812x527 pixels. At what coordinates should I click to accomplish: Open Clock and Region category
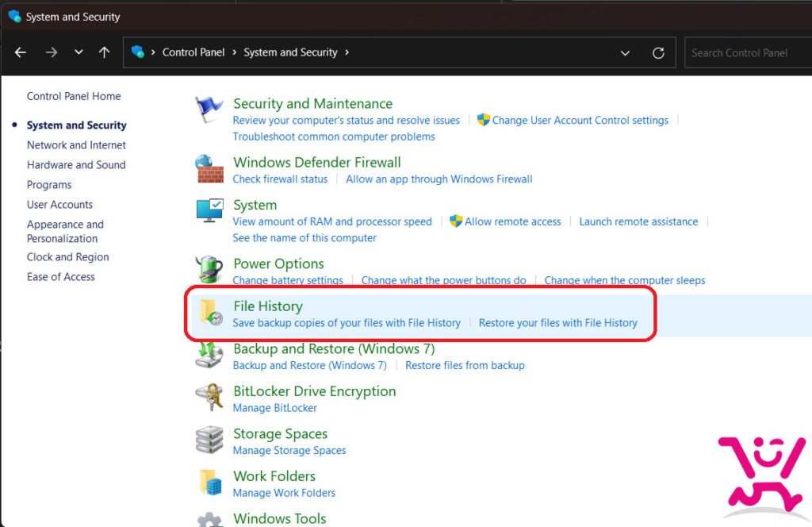tap(68, 257)
